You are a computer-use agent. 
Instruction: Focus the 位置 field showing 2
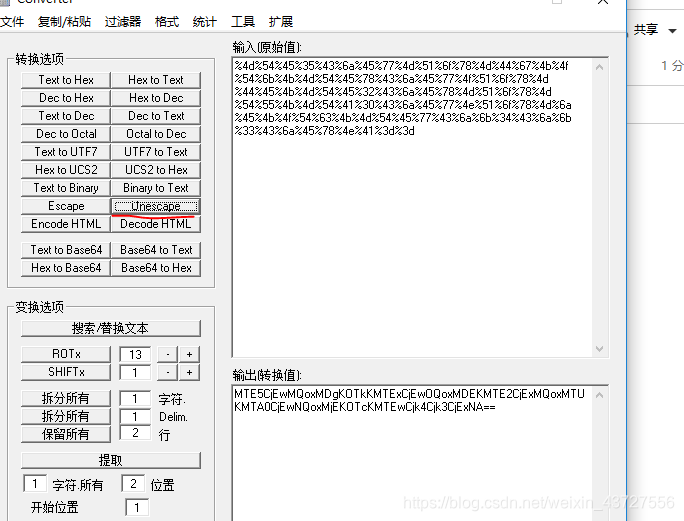point(133,483)
